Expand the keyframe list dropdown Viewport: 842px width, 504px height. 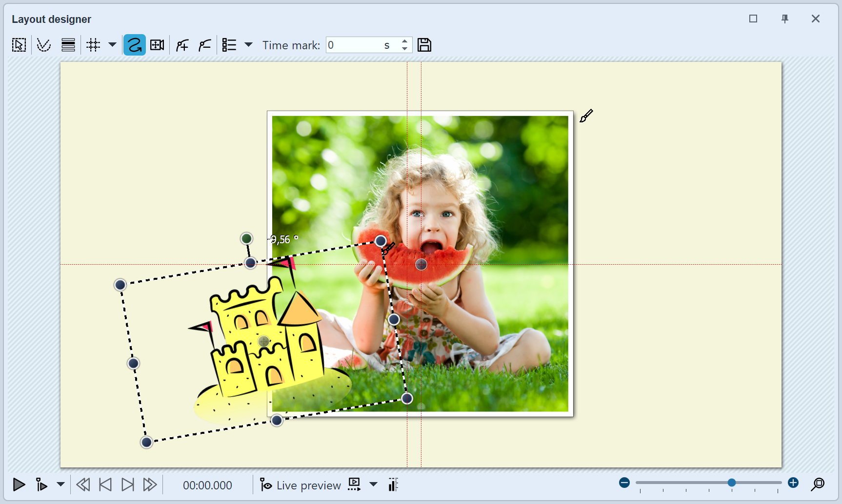(249, 44)
